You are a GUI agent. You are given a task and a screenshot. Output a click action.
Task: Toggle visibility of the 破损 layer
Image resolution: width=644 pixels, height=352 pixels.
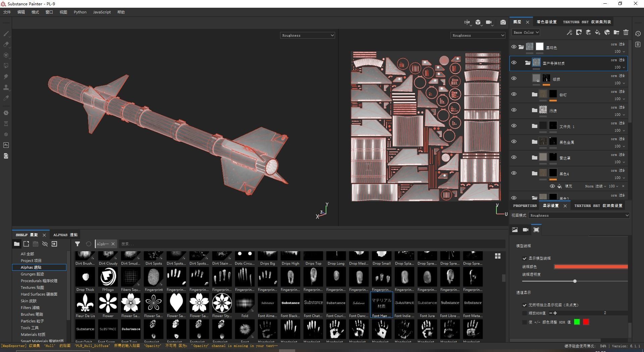[x=514, y=79]
